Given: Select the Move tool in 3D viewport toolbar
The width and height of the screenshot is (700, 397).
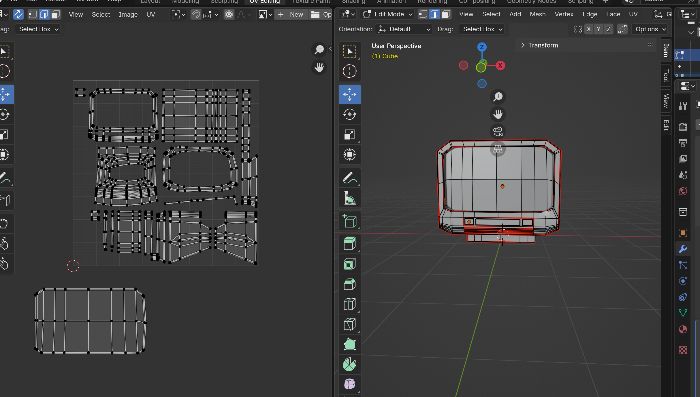Looking at the screenshot, I should (x=350, y=94).
